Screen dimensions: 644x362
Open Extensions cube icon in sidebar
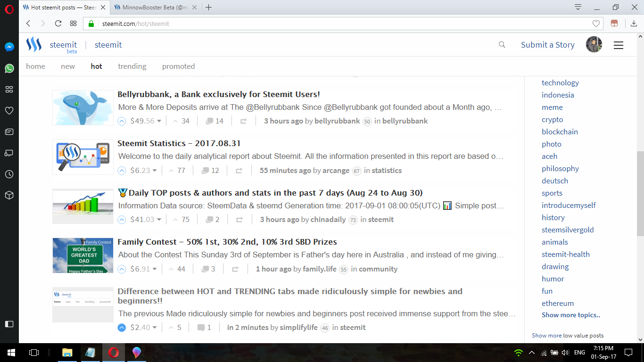point(9,195)
